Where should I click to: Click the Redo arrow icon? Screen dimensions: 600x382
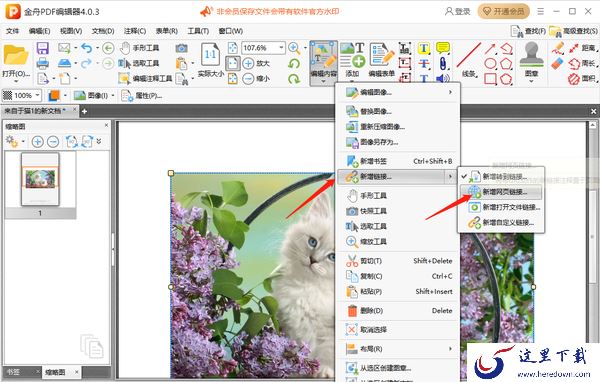[x=86, y=63]
